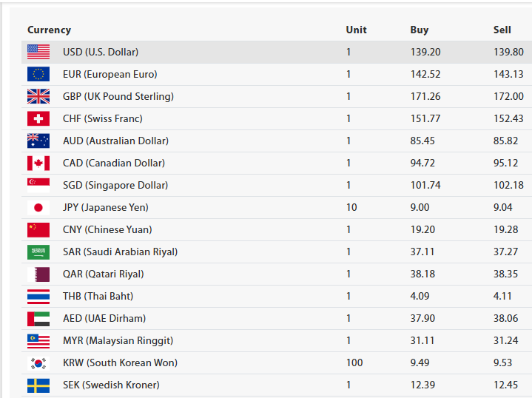The height and width of the screenshot is (398, 532).
Task: Click the Swedish flag icon
Action: [x=38, y=385]
